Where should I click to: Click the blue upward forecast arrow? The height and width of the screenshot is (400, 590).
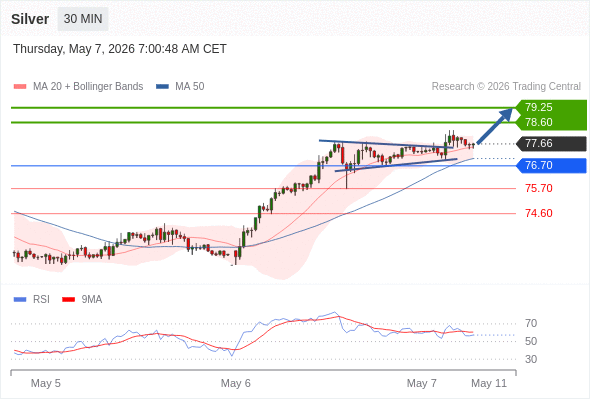coord(495,126)
